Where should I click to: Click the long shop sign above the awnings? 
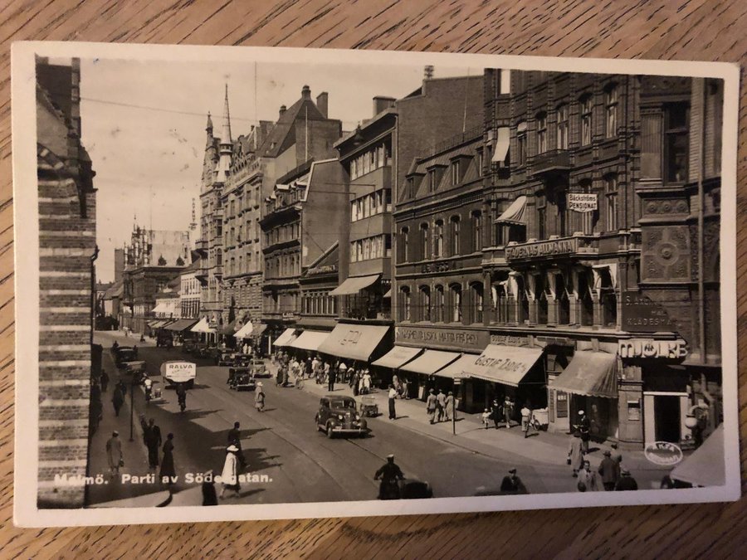point(441,336)
